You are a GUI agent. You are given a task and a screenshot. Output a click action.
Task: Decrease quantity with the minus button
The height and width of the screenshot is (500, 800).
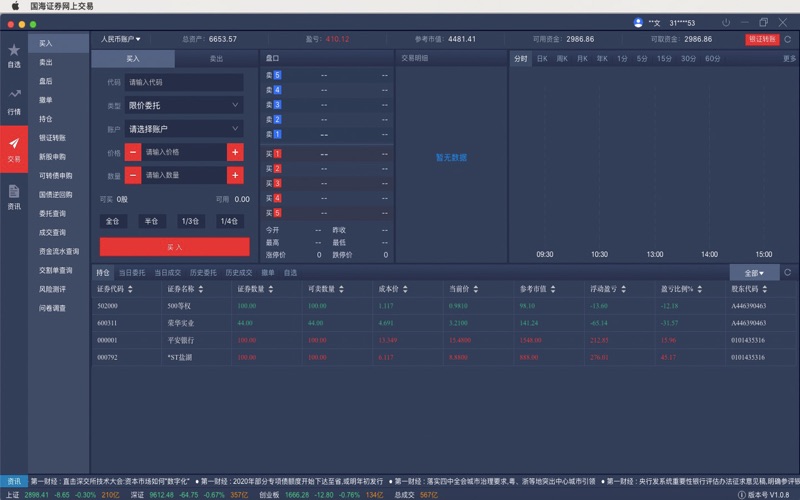tap(133, 175)
